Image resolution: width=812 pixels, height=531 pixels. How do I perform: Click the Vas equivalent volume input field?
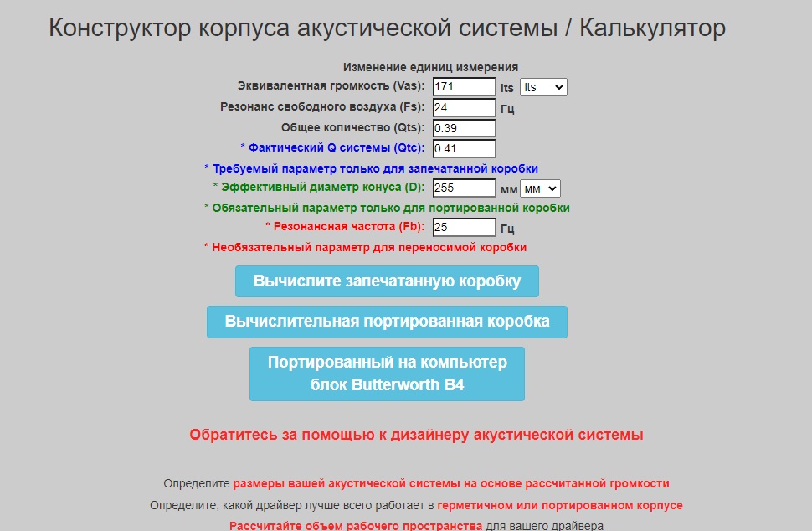tap(464, 86)
